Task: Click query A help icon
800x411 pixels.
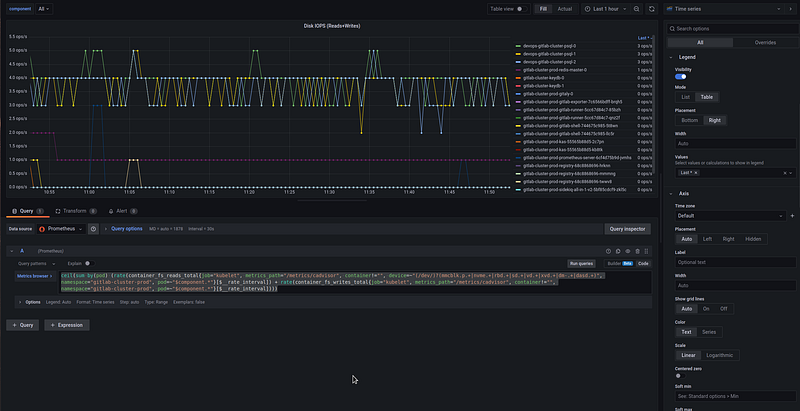Action: 608,251
